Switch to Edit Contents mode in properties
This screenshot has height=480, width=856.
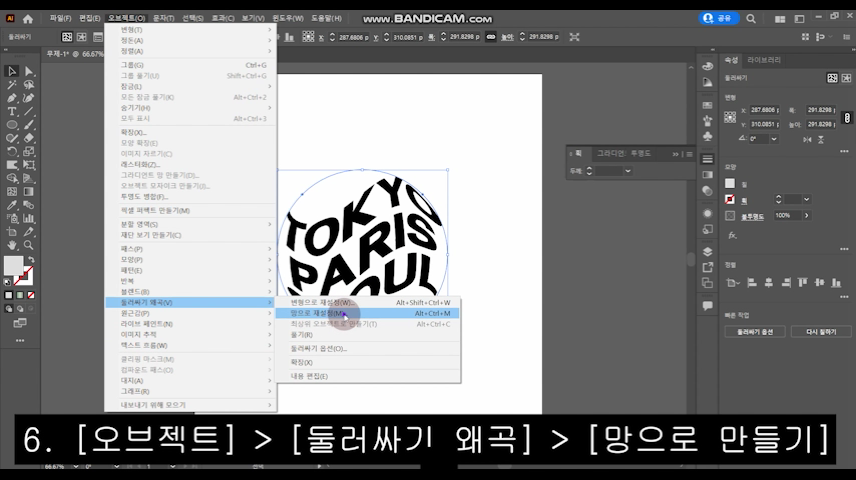pyautogui.click(x=846, y=78)
